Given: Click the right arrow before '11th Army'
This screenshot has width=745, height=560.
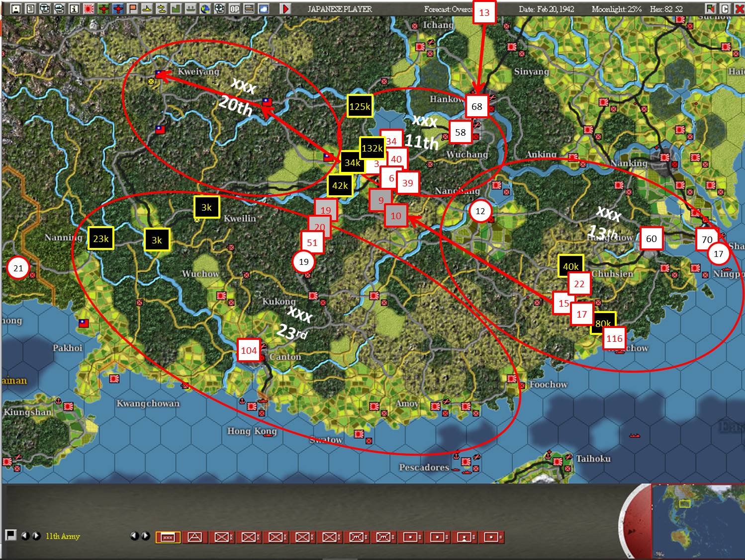Looking at the screenshot, I should click(35, 536).
